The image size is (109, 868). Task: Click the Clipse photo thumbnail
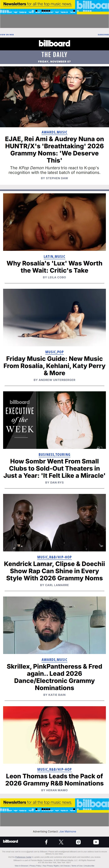click(x=54, y=522)
